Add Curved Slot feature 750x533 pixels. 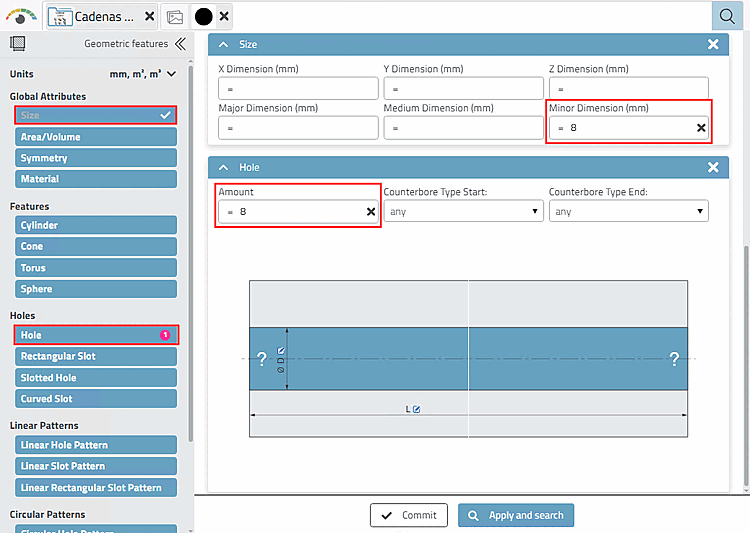pyautogui.click(x=96, y=399)
